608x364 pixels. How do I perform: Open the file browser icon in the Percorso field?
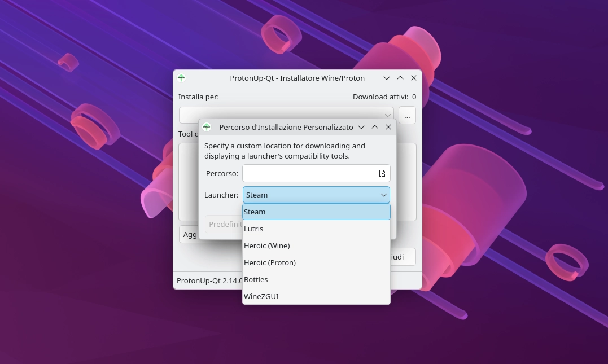[382, 173]
